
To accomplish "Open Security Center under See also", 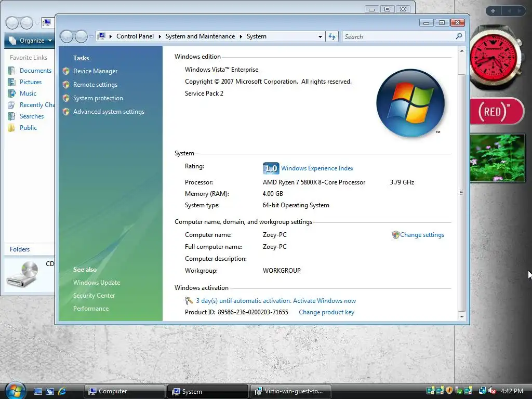I will (x=94, y=296).
